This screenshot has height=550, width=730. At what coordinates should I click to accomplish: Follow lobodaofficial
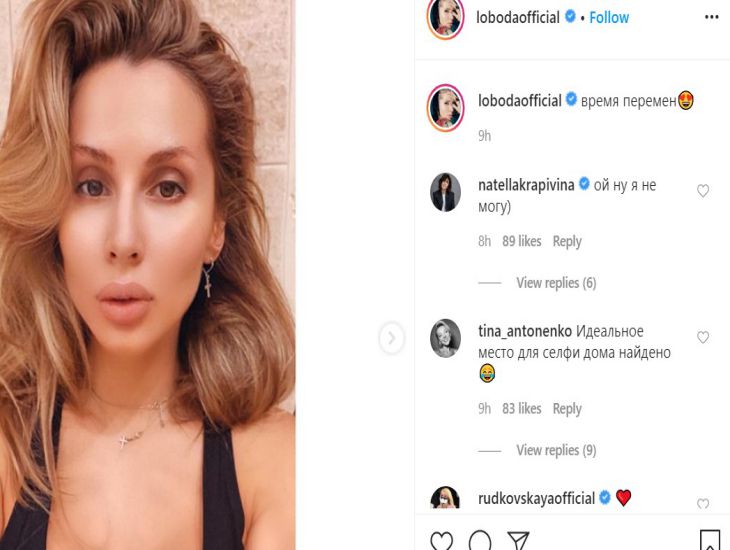tap(609, 17)
